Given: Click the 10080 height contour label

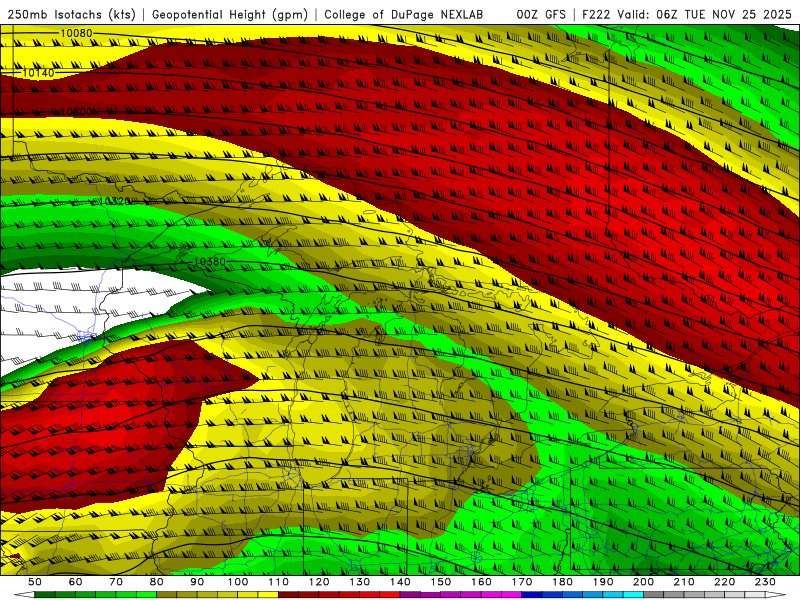Looking at the screenshot, I should click(77, 34).
